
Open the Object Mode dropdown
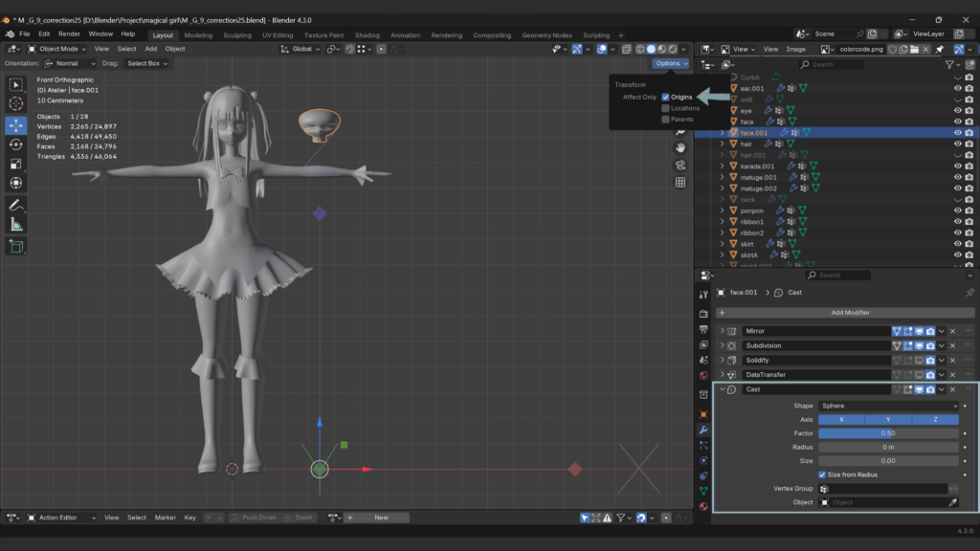click(x=57, y=49)
